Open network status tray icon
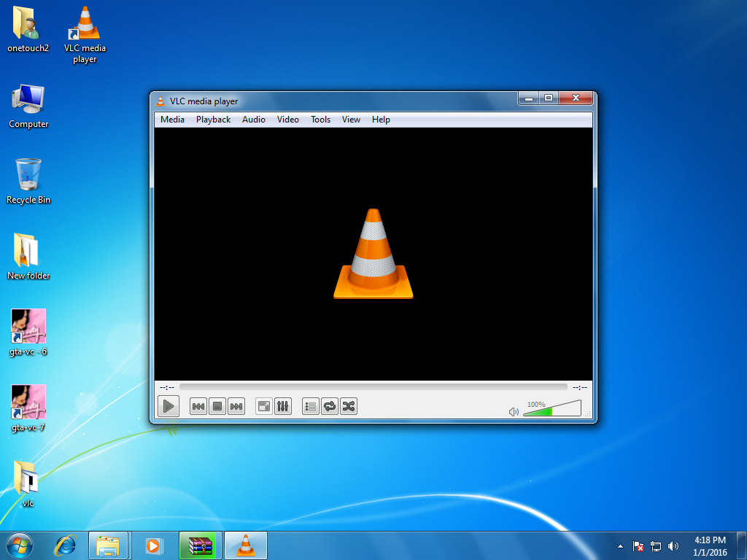The image size is (747, 560). click(656, 546)
